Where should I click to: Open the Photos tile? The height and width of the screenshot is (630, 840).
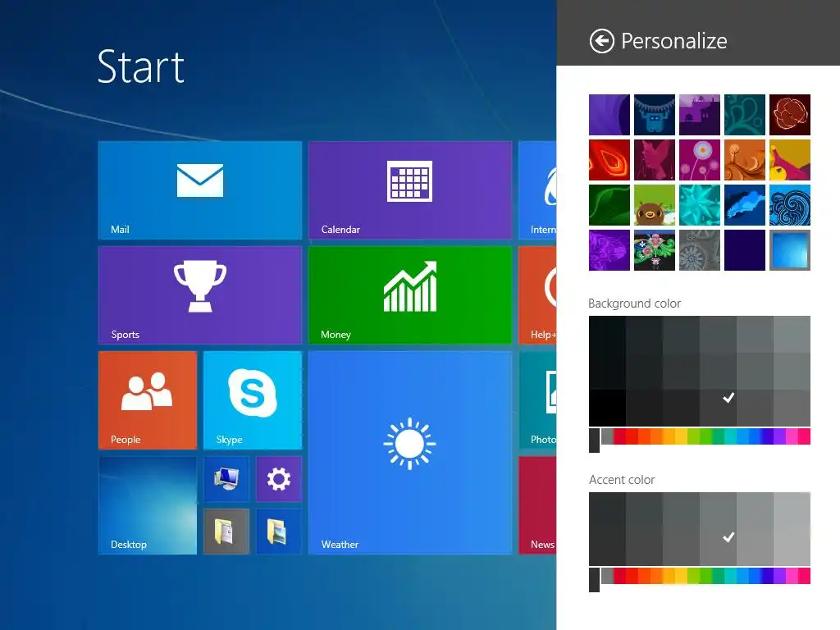537,400
